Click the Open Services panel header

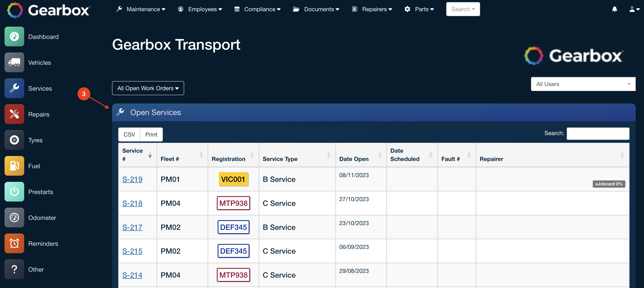click(374, 112)
